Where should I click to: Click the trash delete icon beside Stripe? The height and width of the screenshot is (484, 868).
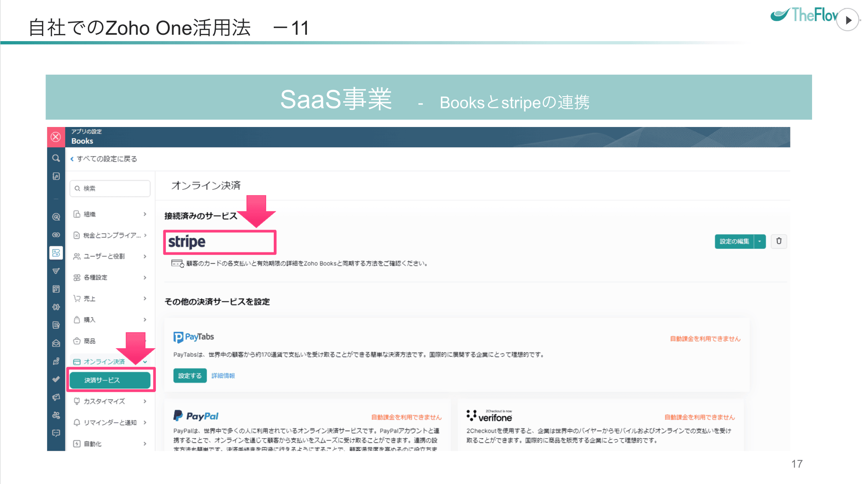tap(778, 241)
